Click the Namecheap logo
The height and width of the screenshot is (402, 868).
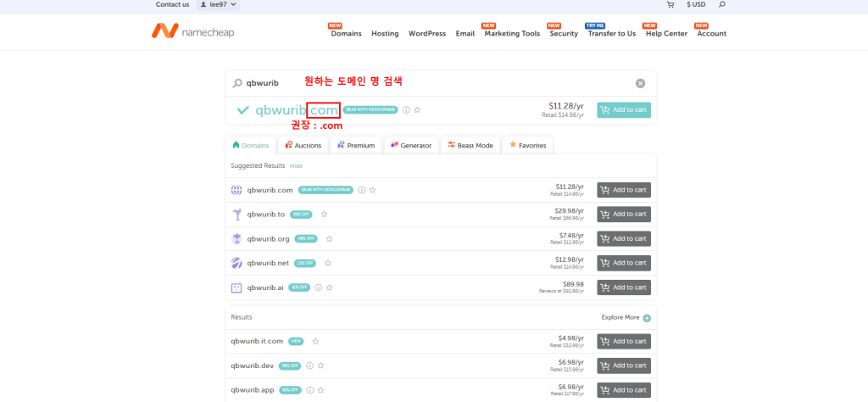point(193,31)
